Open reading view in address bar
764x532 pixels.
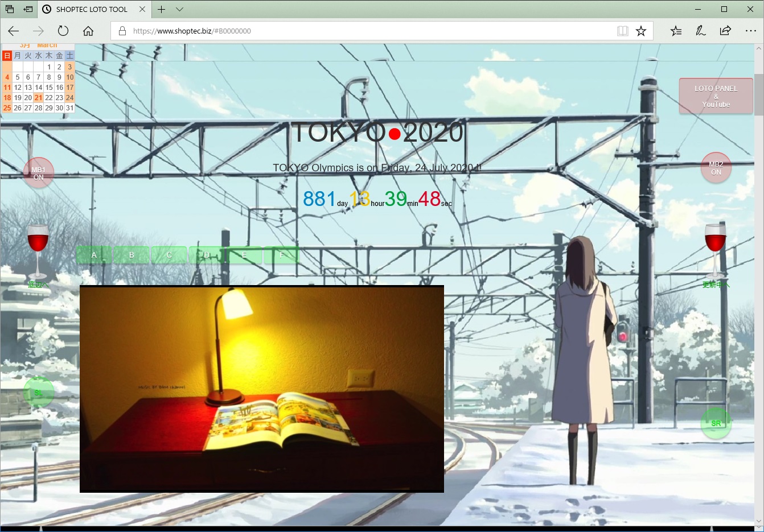pos(623,31)
